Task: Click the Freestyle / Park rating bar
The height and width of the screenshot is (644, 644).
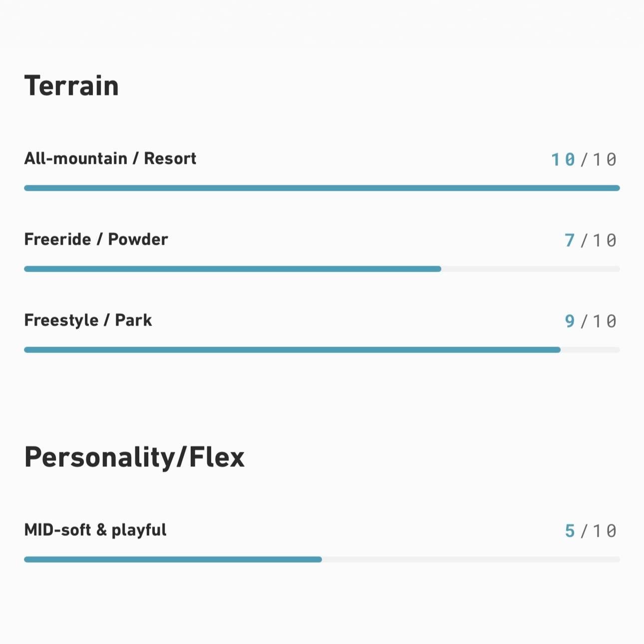Action: (322, 350)
